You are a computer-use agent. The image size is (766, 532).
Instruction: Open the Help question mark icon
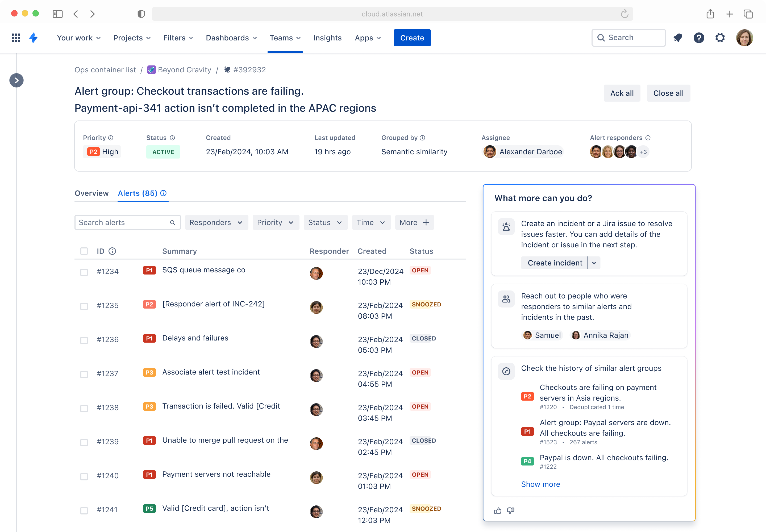(699, 38)
